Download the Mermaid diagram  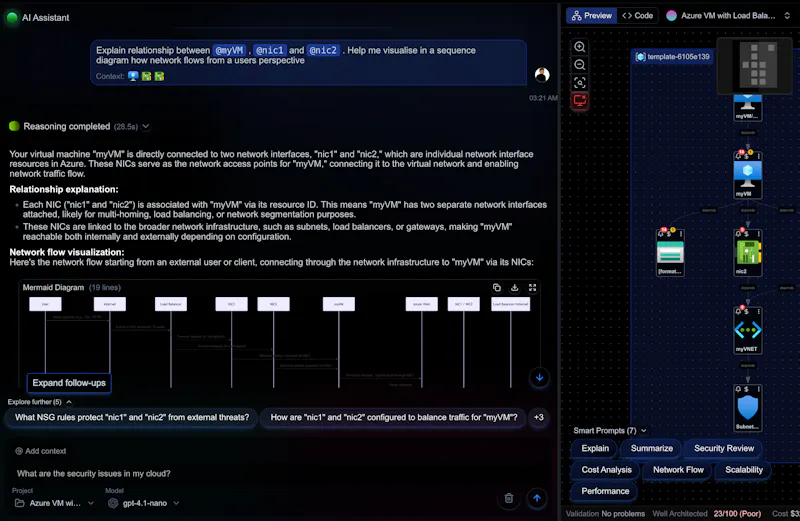[514, 288]
